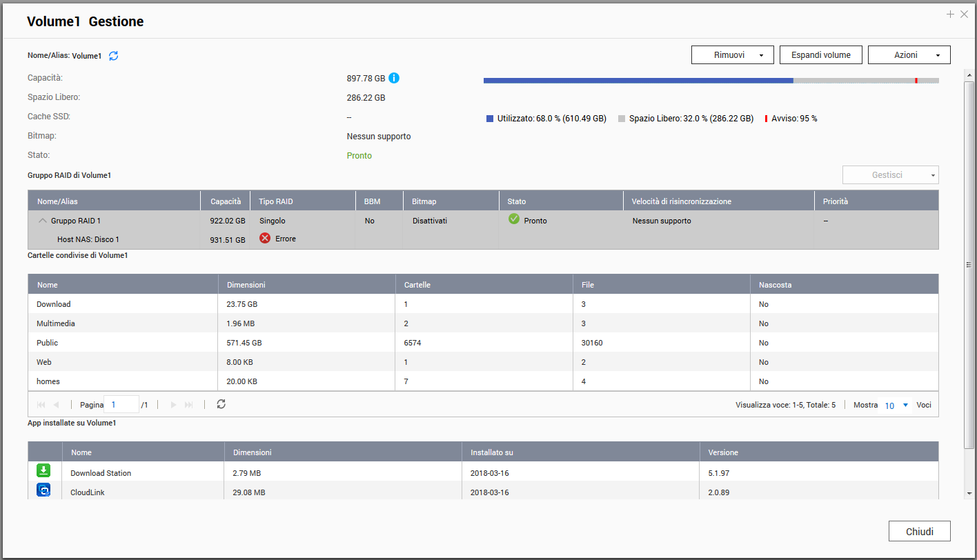Click the Chiudi button
Viewport: 977px width, 560px height.
[919, 532]
